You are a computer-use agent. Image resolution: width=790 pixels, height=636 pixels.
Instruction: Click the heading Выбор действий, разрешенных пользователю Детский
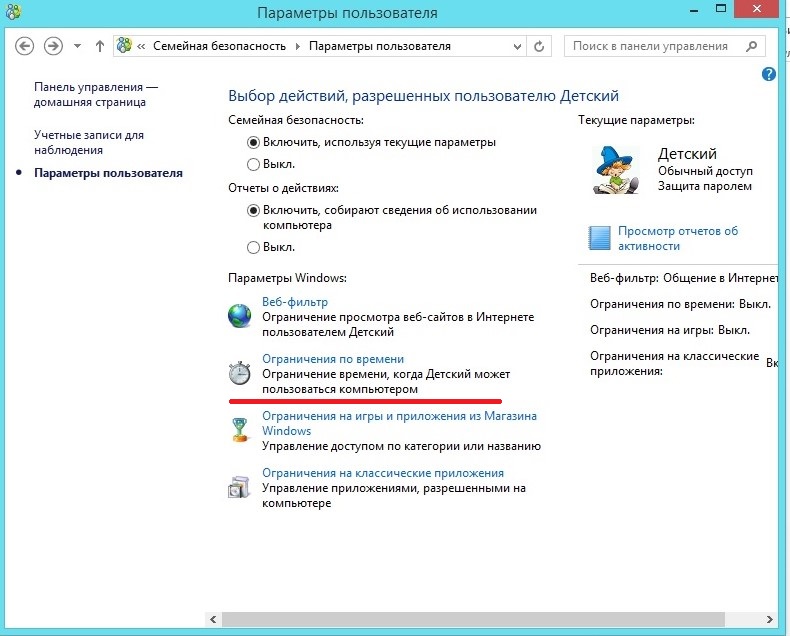tap(423, 96)
